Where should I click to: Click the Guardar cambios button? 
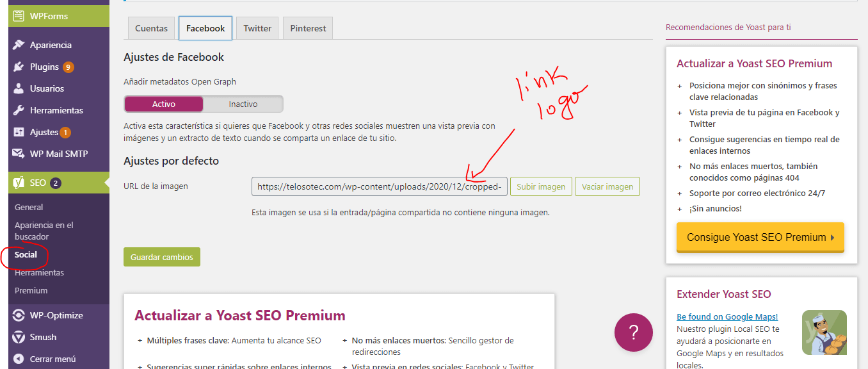[x=162, y=257]
